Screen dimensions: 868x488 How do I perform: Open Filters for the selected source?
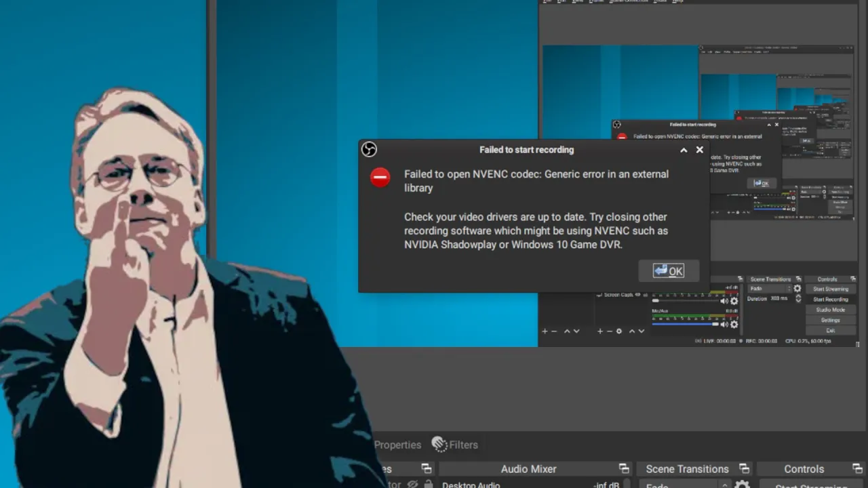[x=455, y=445]
